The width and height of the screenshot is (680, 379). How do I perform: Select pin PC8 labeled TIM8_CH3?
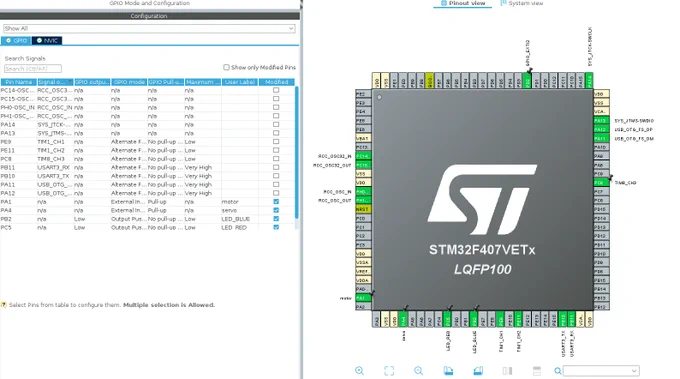[x=602, y=183]
